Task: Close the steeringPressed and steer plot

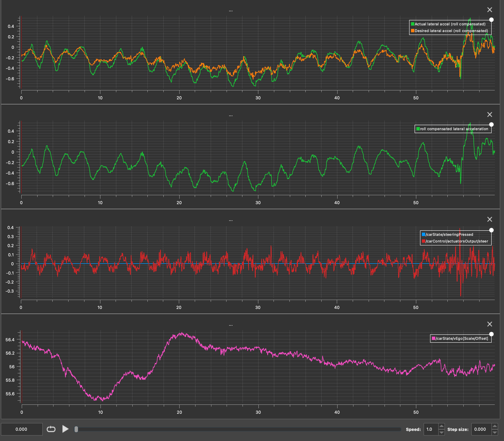Action: 490,219
